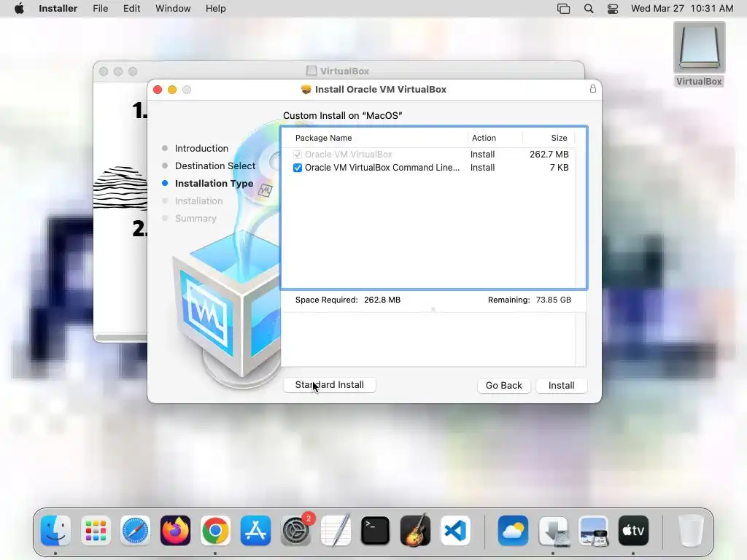Screen dimensions: 747x560
Task: Click the Space Required 262.8 MB text
Action: (348, 300)
